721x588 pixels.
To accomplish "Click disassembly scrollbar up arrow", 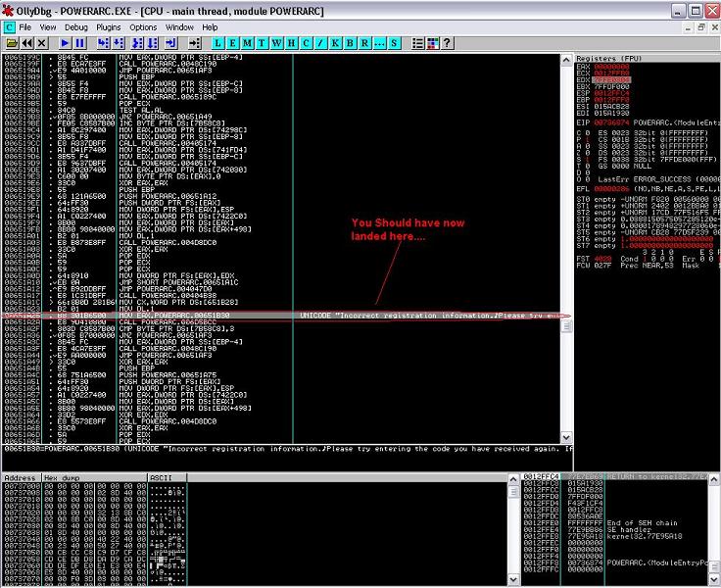I will pyautogui.click(x=566, y=61).
